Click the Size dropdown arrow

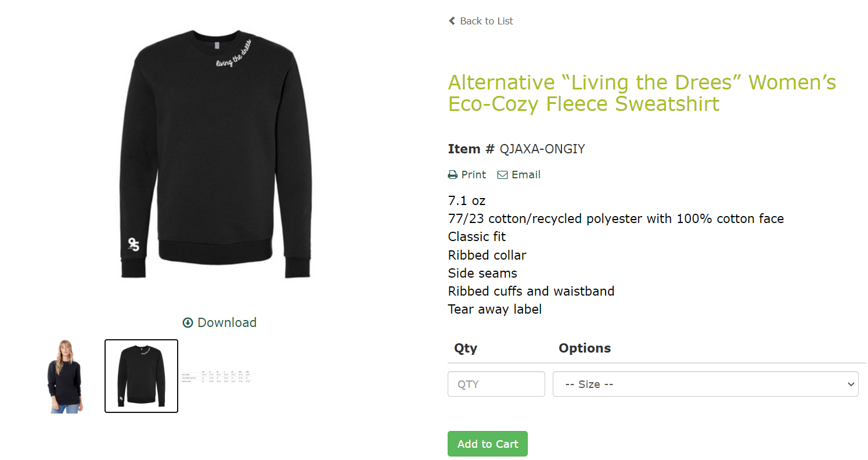851,384
